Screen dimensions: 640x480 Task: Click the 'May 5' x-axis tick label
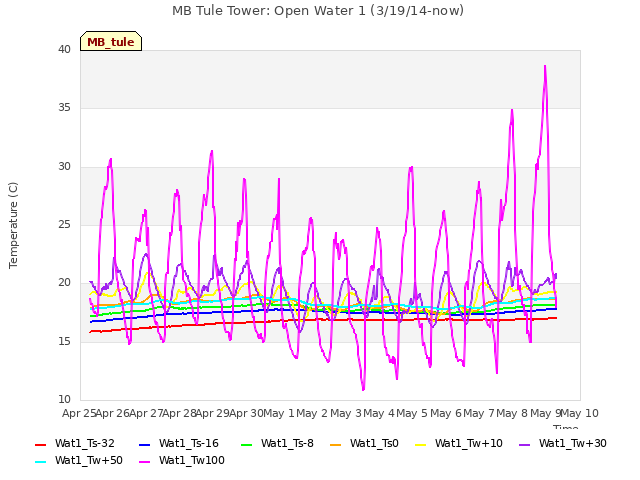pos(413,413)
